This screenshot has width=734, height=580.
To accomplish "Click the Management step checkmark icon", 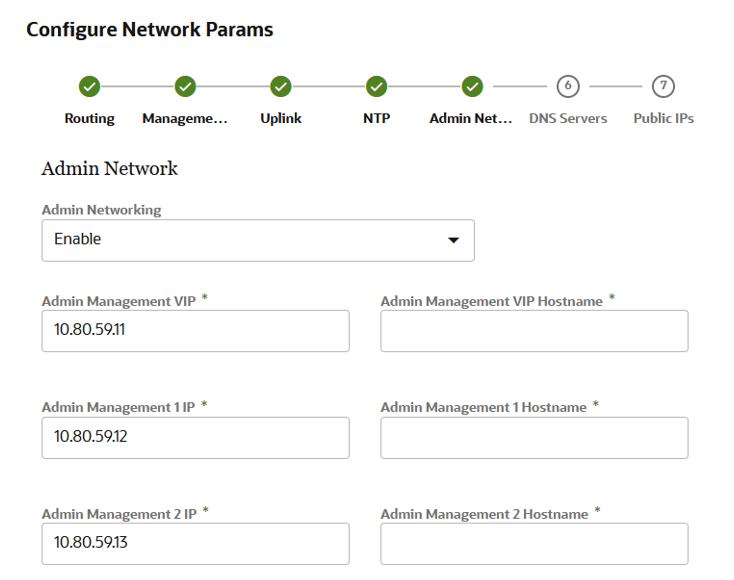I will point(185,87).
